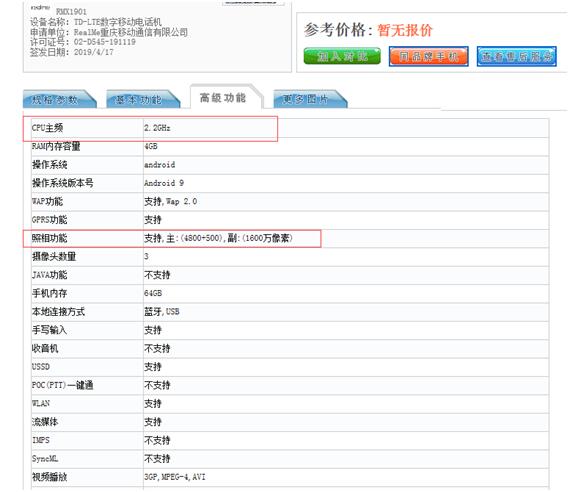Screen dimensions: 569x492
Task: Click the 不支持 value in POC(PTT)一键通 row
Action: point(157,385)
